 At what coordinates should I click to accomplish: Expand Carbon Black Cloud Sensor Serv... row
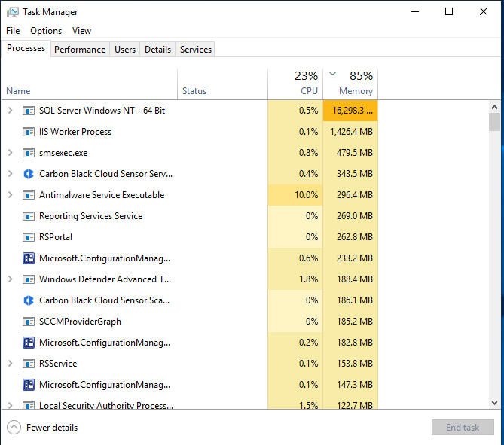(x=11, y=174)
